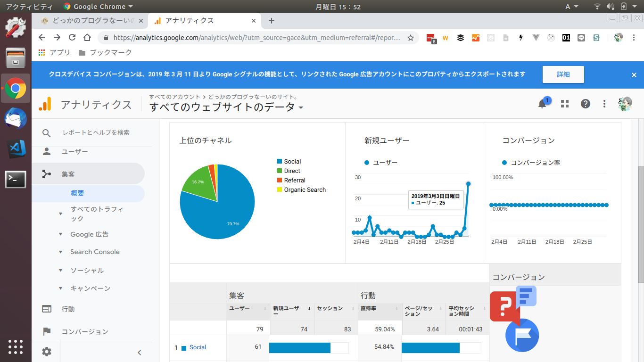Open admin settings gear in sidebar

click(46, 352)
